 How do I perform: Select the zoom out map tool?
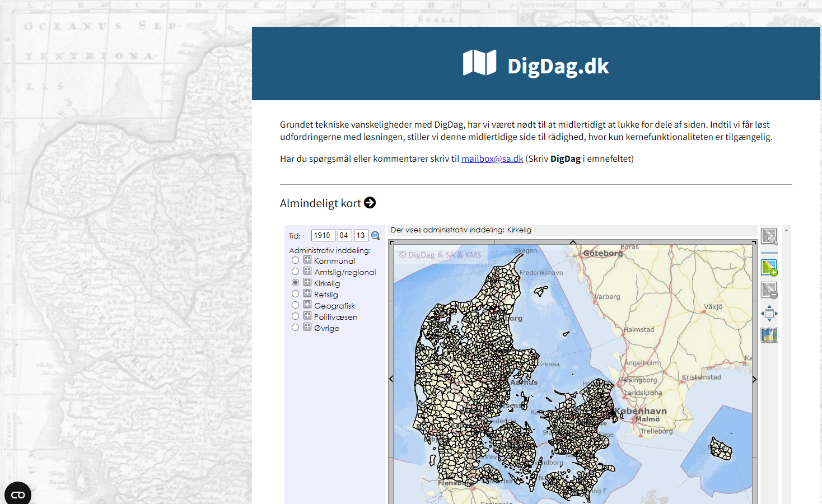pos(769,290)
